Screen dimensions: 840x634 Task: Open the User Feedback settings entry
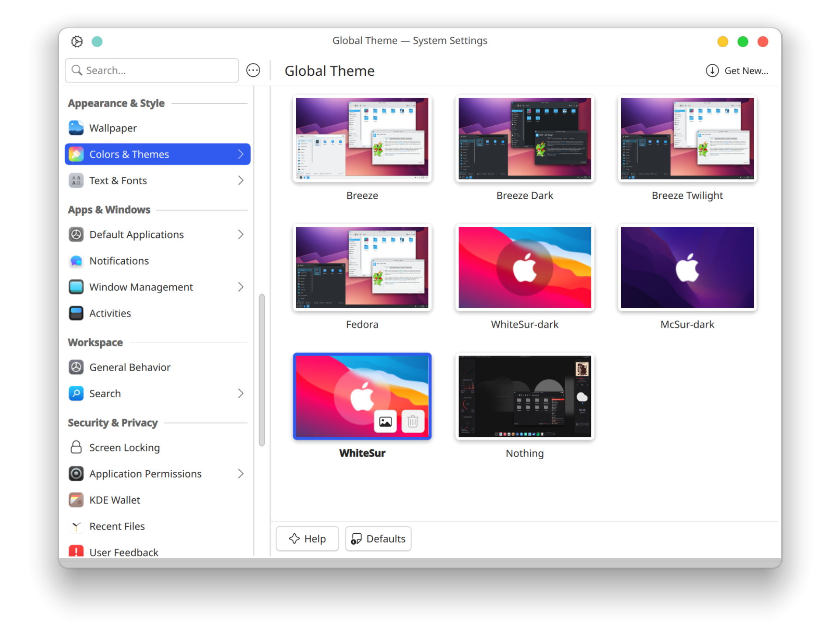pos(124,552)
